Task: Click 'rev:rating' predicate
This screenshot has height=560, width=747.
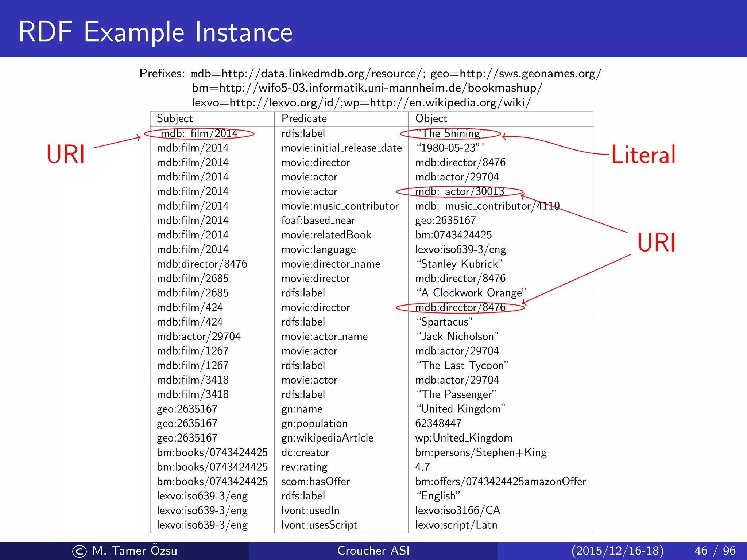Action: [304, 467]
